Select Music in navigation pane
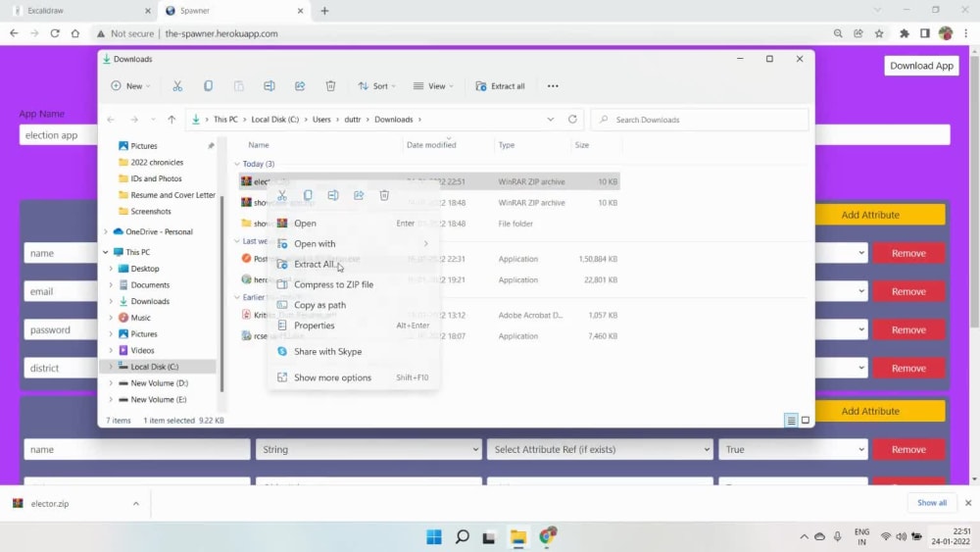 coord(140,318)
